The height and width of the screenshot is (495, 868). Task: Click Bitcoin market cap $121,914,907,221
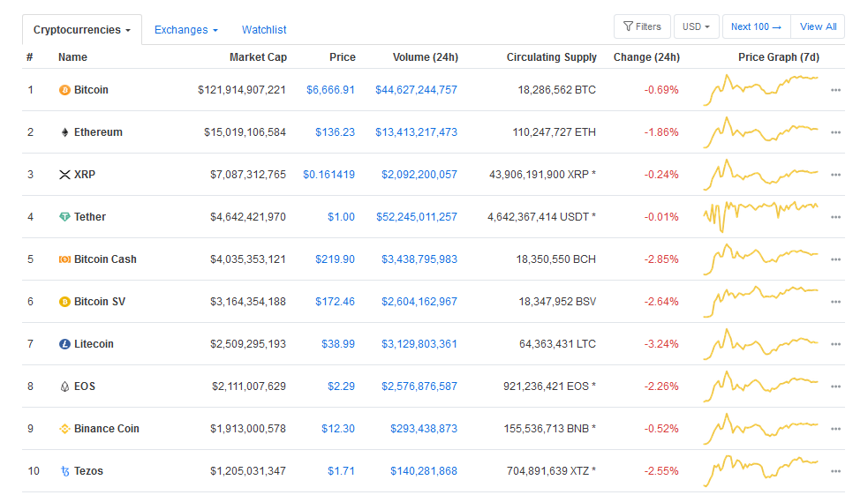242,90
